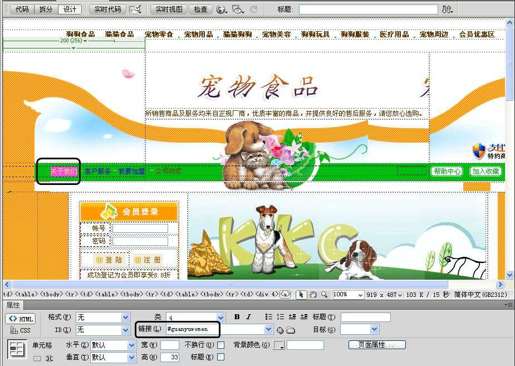Click the text indent icon

(x=304, y=317)
